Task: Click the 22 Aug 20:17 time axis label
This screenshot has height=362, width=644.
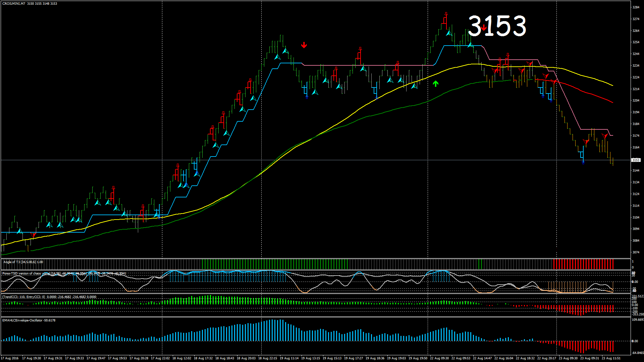Action: pyautogui.click(x=547, y=358)
